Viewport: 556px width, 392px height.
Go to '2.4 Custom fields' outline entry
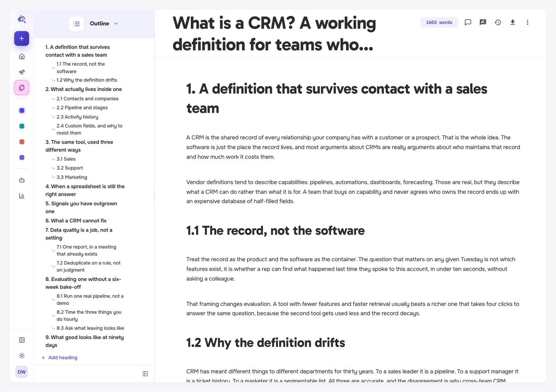(x=89, y=129)
